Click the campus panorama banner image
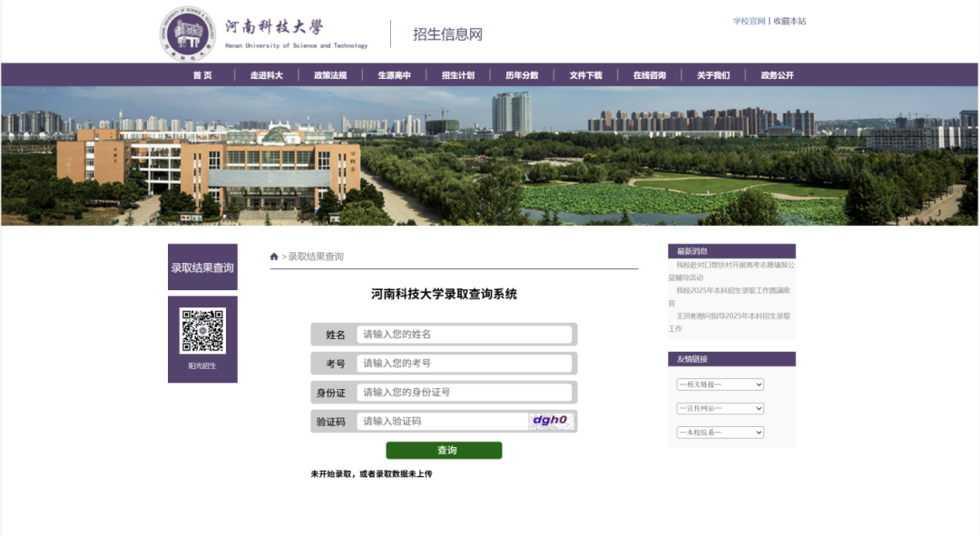 pos(489,156)
